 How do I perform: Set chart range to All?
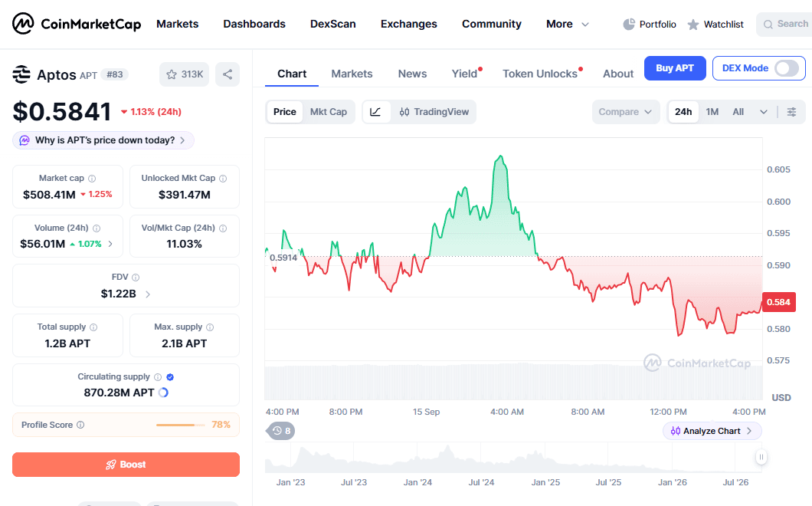pyautogui.click(x=738, y=112)
